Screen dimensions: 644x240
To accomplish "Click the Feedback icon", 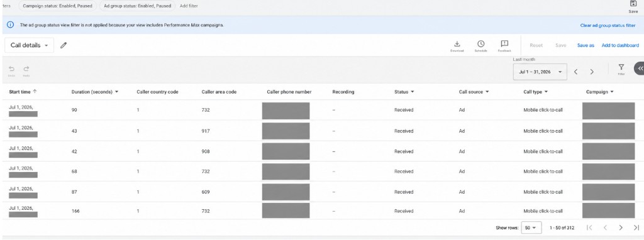I will [504, 44].
